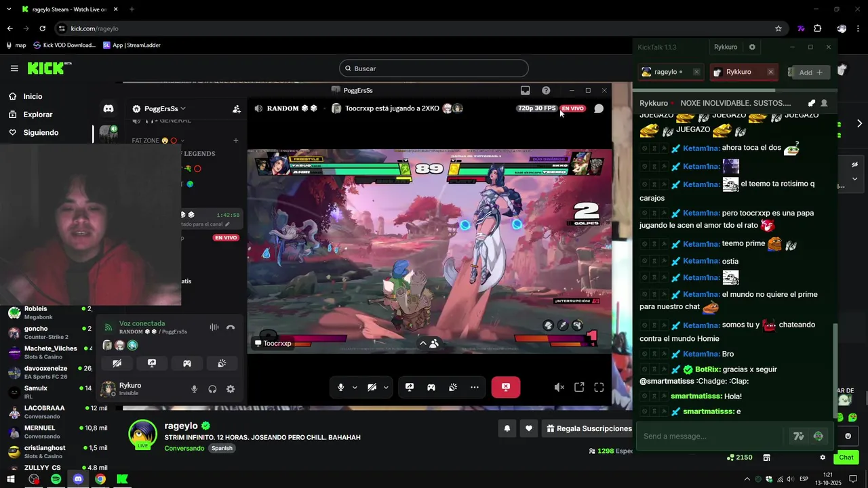Viewport: 868px width, 488px height.
Task: Open LACOBRAAA channel in sidebar
Action: 50,412
